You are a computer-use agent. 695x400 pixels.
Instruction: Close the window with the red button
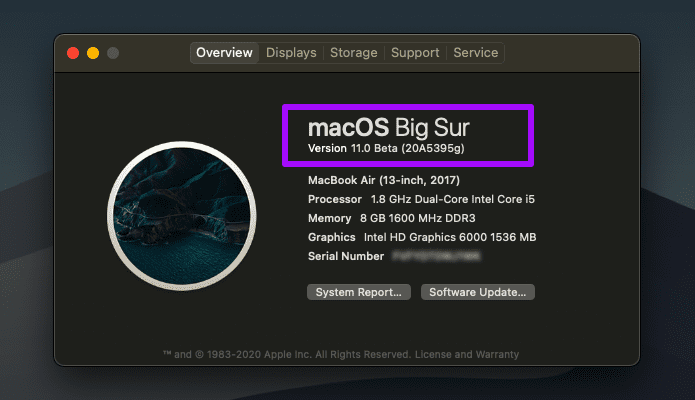point(73,53)
